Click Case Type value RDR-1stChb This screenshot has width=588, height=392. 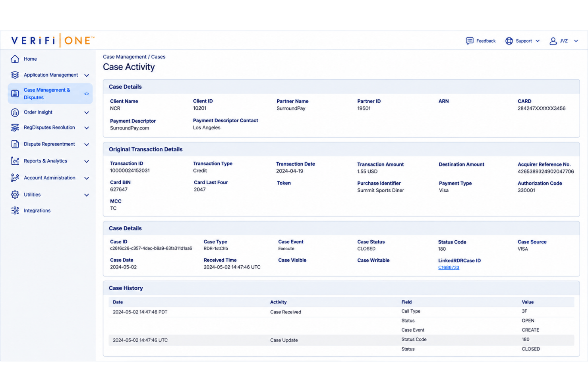216,249
